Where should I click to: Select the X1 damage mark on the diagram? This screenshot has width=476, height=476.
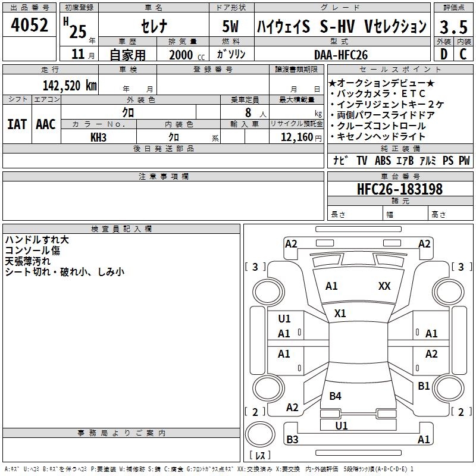pyautogui.click(x=340, y=313)
